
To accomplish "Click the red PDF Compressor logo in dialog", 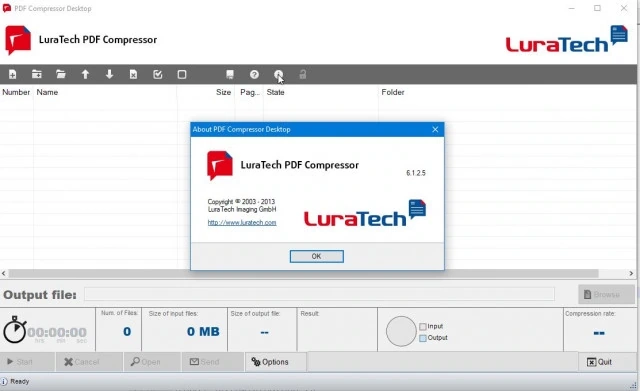I will 220,165.
